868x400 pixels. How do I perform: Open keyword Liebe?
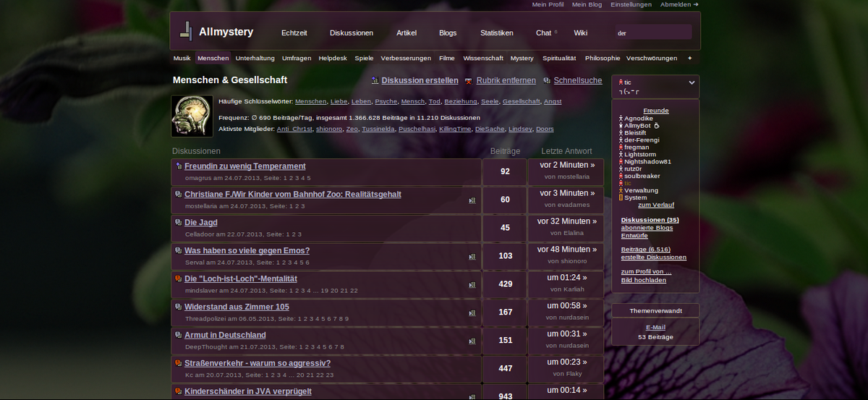[339, 101]
